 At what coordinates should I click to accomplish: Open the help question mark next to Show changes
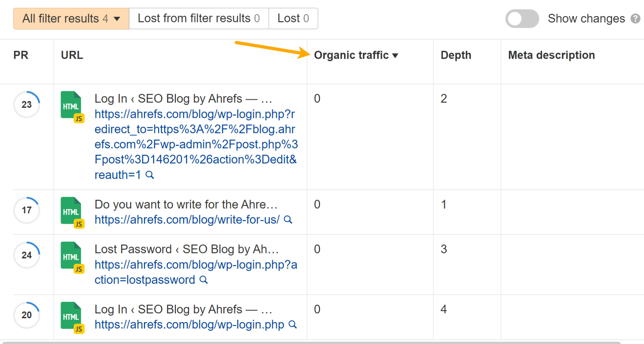[636, 18]
